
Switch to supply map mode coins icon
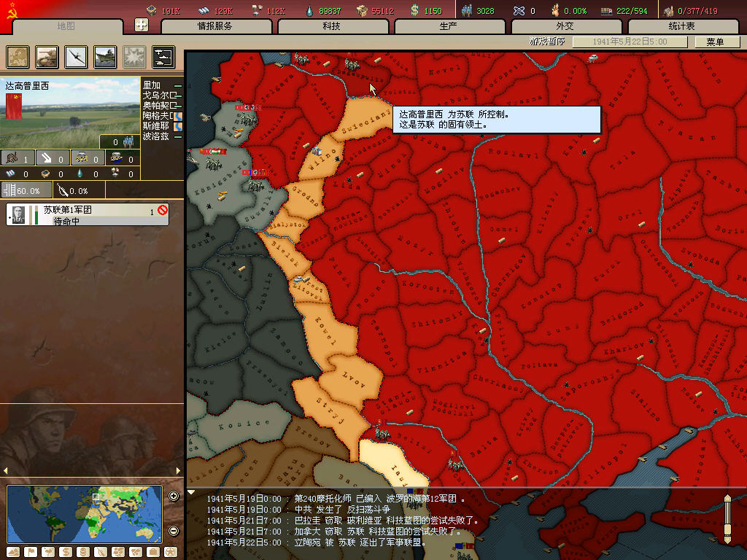click(x=83, y=553)
